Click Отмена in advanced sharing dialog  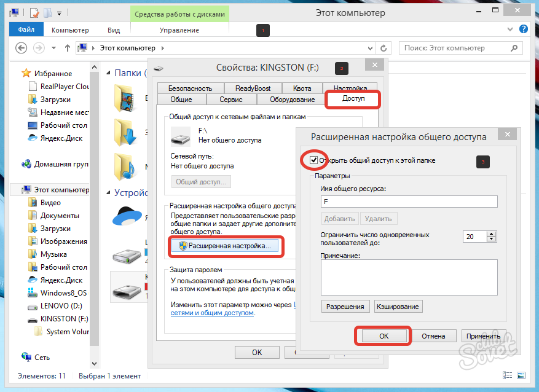(433, 336)
